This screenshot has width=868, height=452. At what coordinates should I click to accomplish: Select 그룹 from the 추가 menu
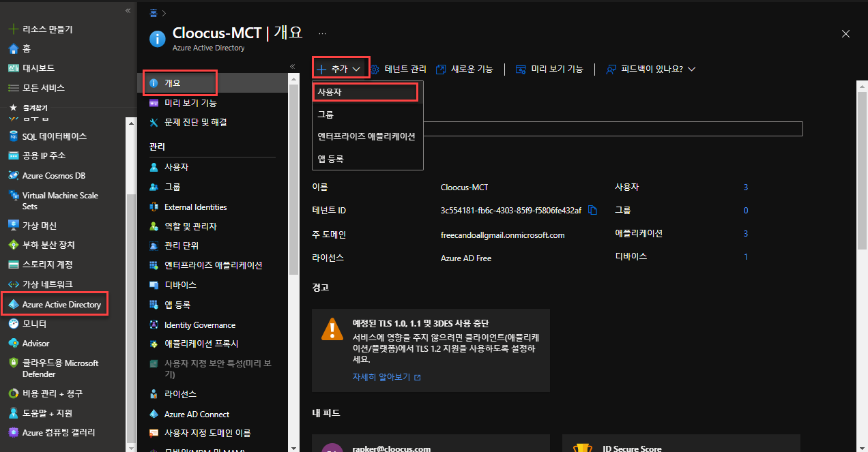click(x=368, y=115)
